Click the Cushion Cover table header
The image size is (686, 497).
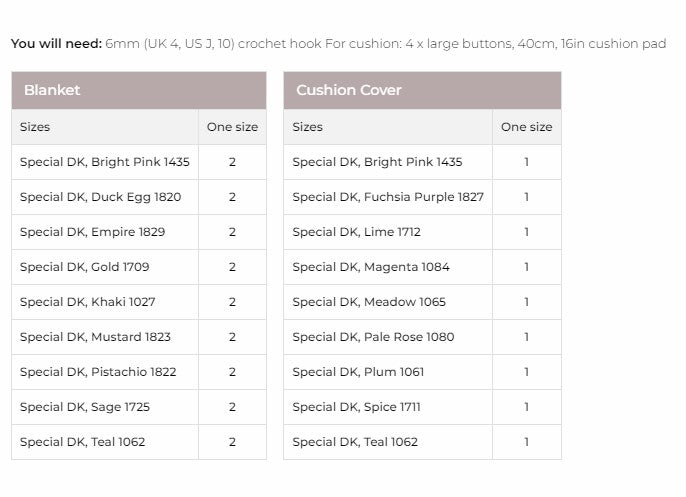(x=348, y=90)
